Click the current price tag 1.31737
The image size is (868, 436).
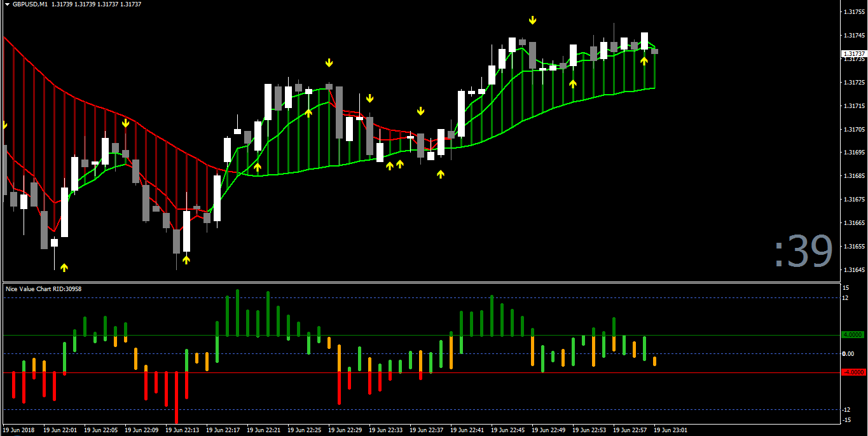854,54
